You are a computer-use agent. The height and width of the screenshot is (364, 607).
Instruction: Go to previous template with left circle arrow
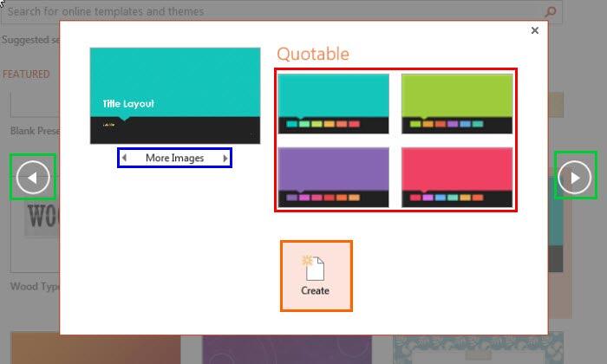click(x=33, y=178)
